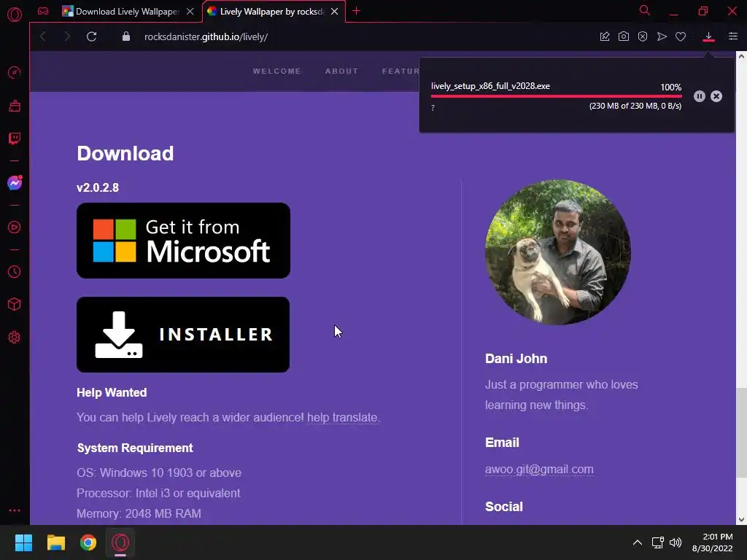Go to FEATURES section
Image resolution: width=747 pixels, height=560 pixels.
pyautogui.click(x=400, y=71)
